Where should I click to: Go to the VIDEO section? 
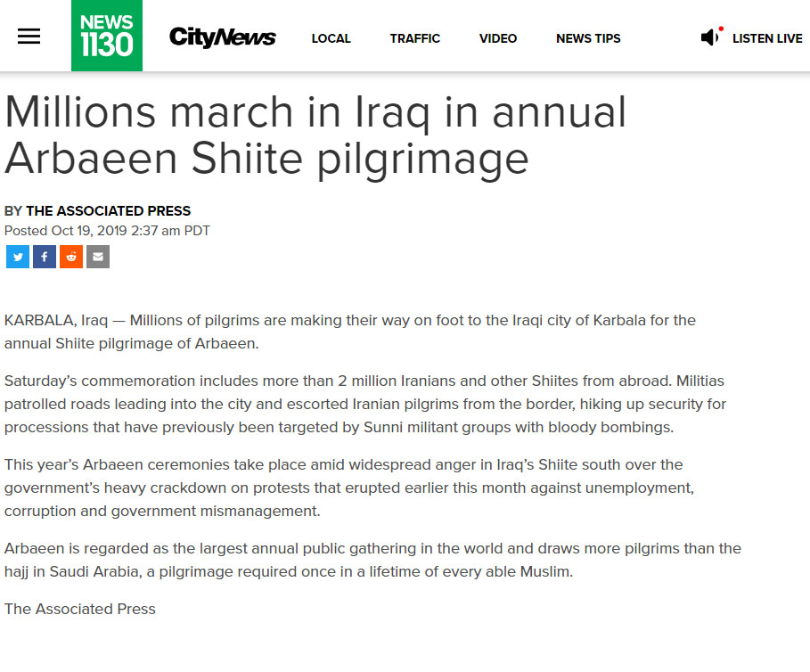[498, 38]
